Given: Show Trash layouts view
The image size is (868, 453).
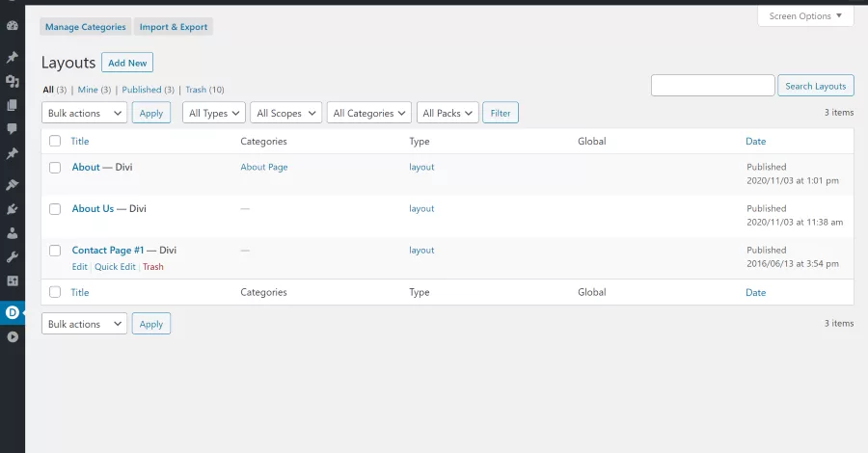Looking at the screenshot, I should (x=196, y=90).
